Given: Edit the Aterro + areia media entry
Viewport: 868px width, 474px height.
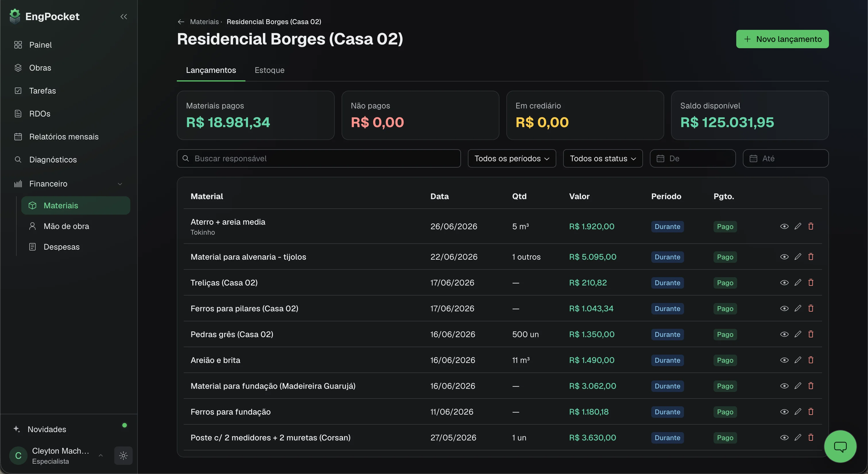Looking at the screenshot, I should pos(798,226).
